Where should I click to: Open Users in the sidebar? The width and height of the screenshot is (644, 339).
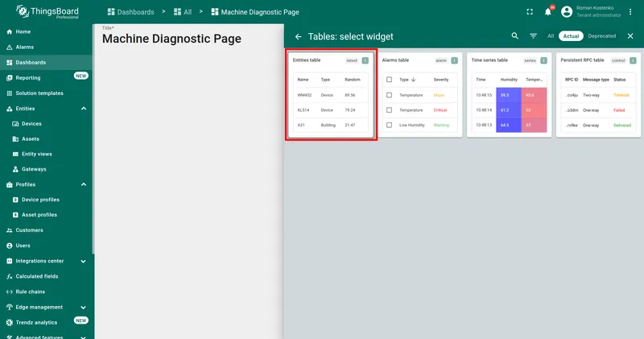click(x=46, y=246)
